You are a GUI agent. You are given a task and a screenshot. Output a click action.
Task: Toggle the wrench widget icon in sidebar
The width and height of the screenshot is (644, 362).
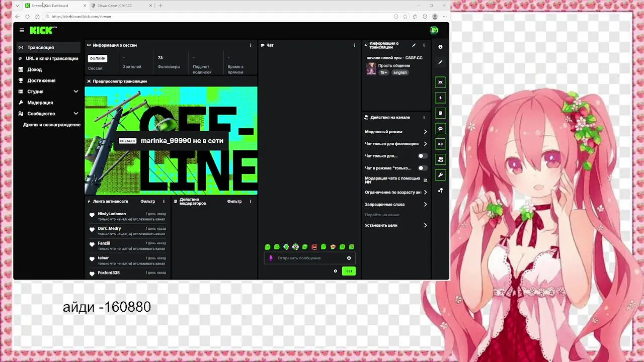coord(440,175)
